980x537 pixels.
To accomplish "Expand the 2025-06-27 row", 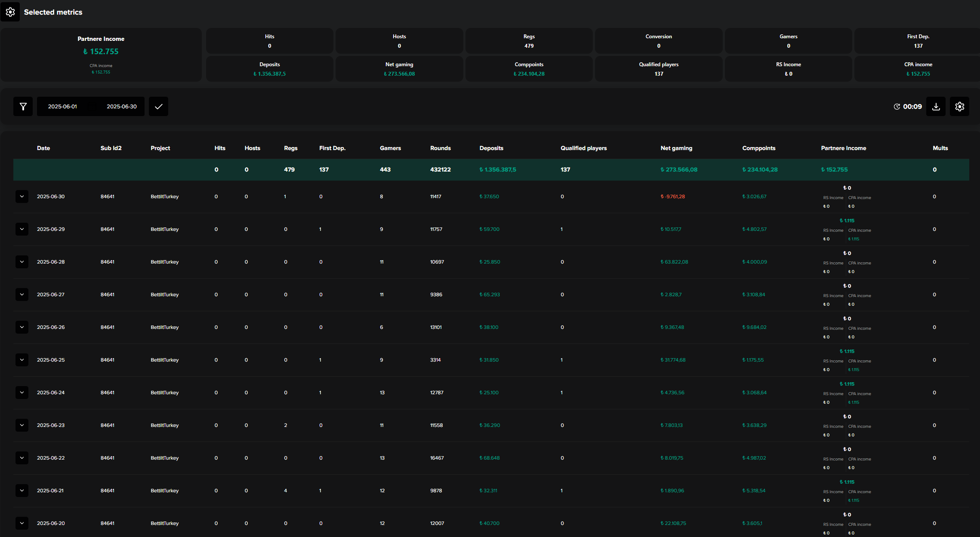I will click(x=22, y=295).
